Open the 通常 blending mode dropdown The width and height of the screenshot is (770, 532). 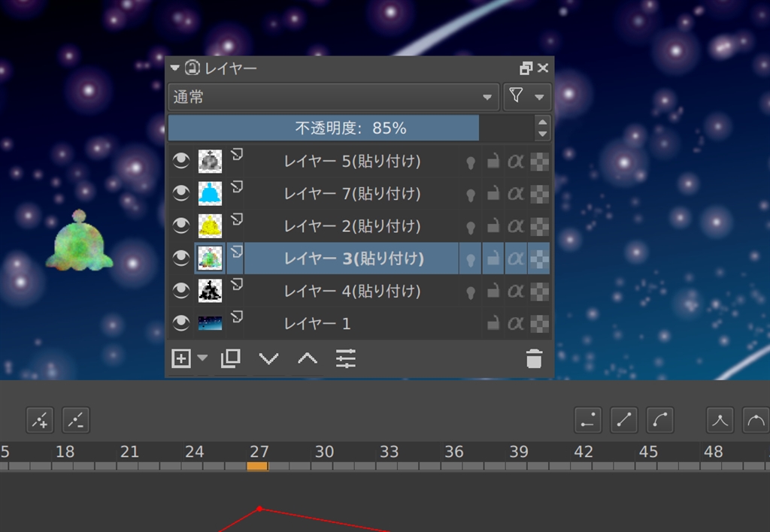333,97
